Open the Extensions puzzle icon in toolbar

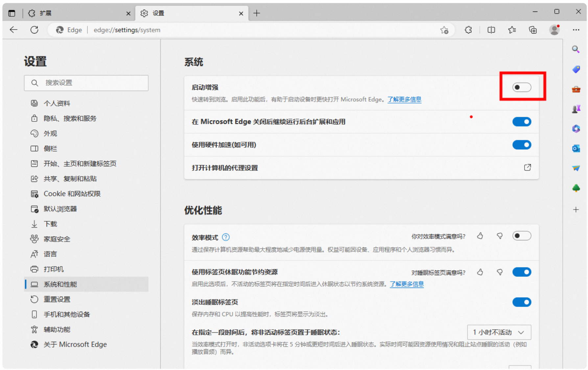point(468,30)
